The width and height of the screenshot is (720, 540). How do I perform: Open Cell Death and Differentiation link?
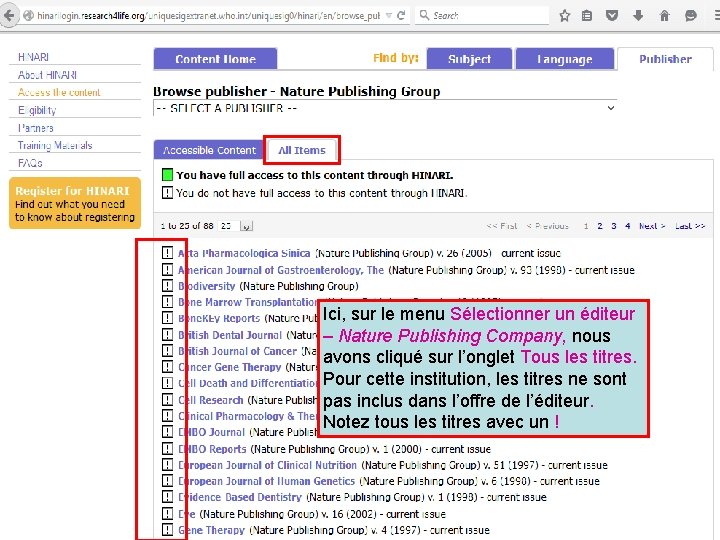pyautogui.click(x=248, y=383)
